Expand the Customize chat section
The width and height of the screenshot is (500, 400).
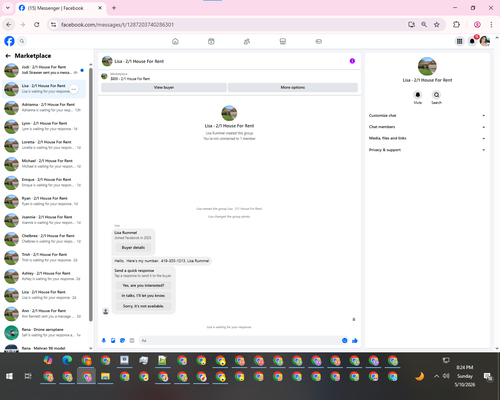tap(427, 116)
